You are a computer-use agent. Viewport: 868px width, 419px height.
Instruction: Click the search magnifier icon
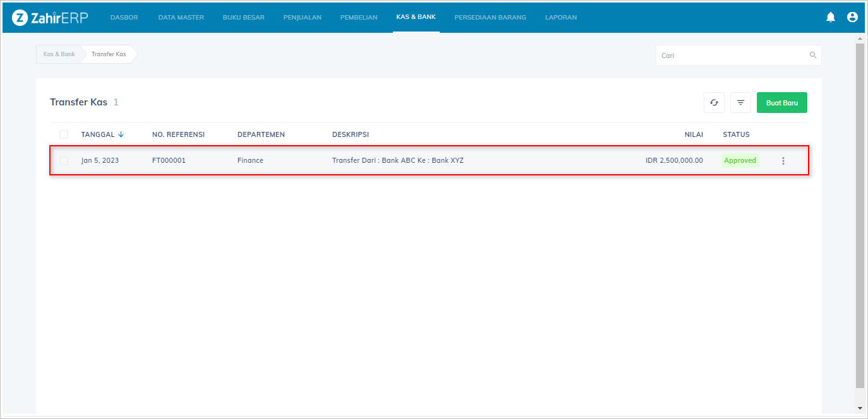pos(813,56)
